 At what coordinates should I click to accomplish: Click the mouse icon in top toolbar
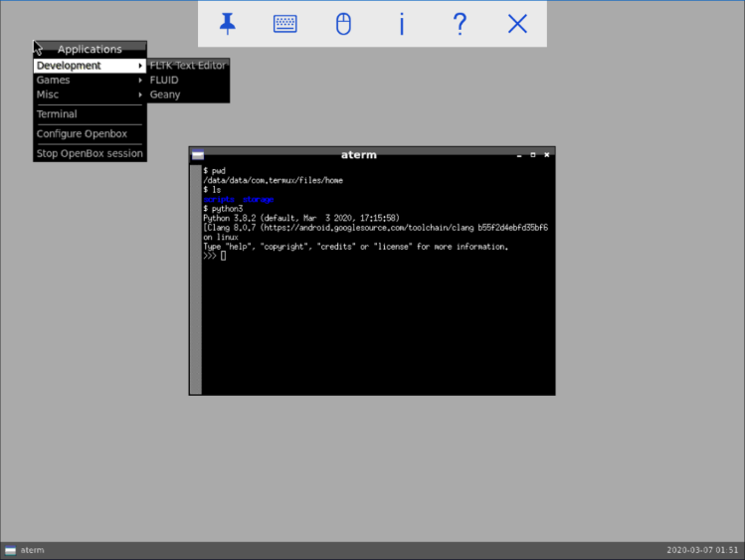343,24
